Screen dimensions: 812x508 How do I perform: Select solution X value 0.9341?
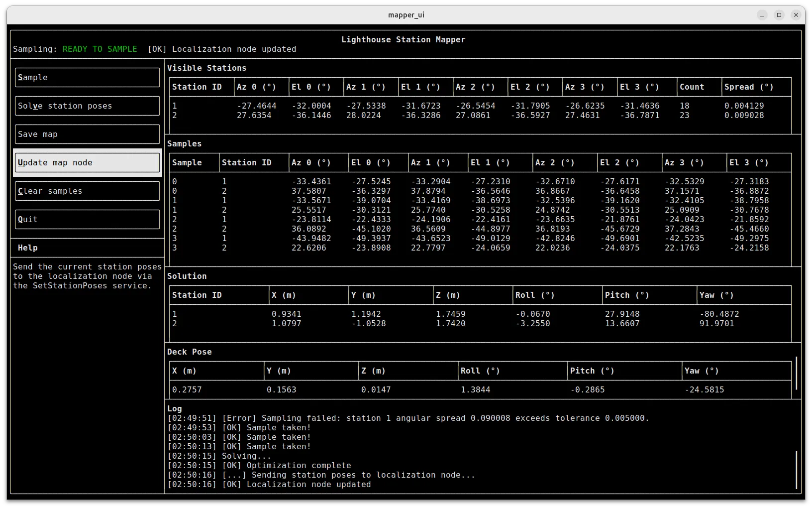(287, 314)
